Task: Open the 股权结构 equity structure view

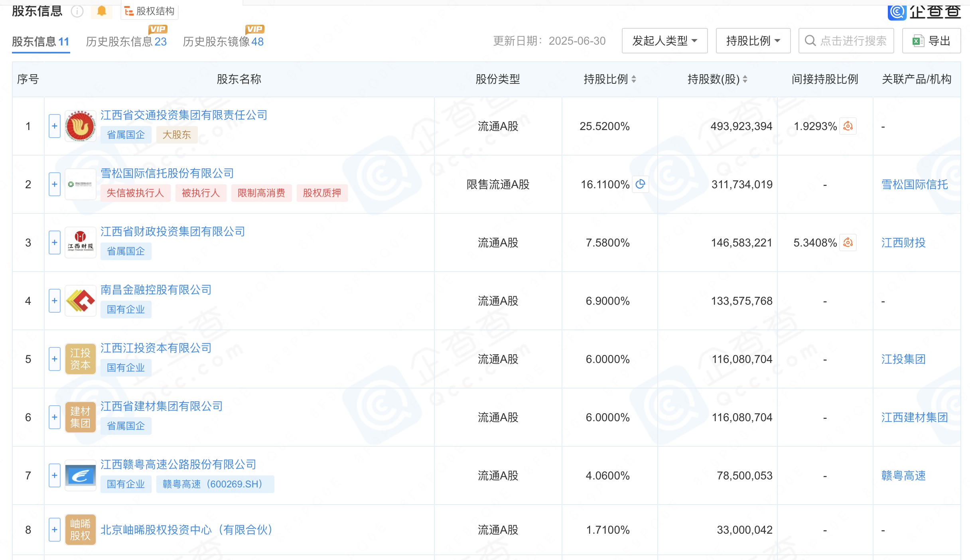Action: point(150,11)
